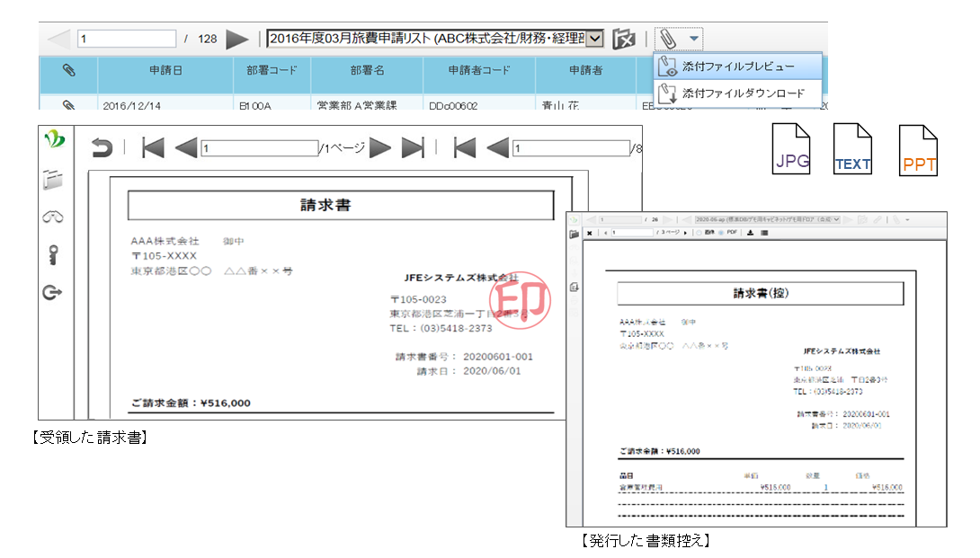Click ご請求金額:¥516,000 in received invoice

tap(191, 403)
